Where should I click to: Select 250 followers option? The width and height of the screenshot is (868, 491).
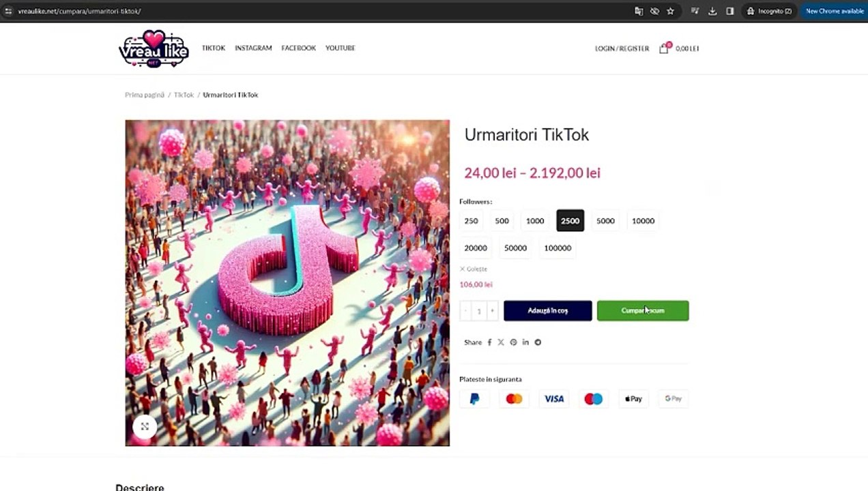(x=471, y=221)
